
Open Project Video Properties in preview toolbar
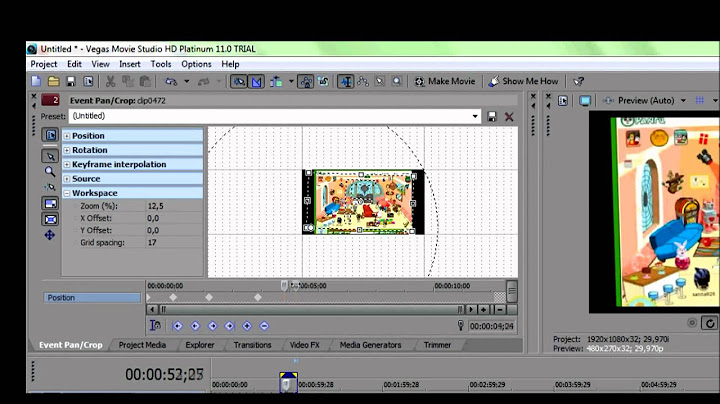563,101
